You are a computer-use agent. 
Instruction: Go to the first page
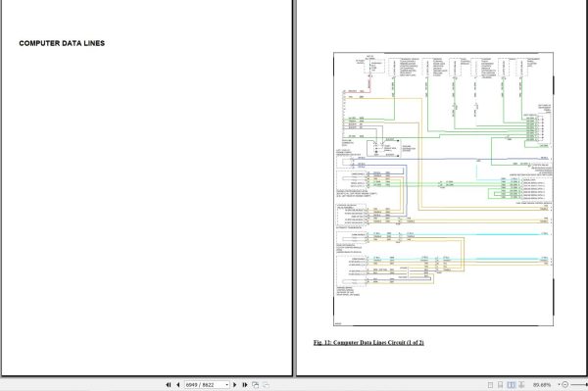pos(168,384)
